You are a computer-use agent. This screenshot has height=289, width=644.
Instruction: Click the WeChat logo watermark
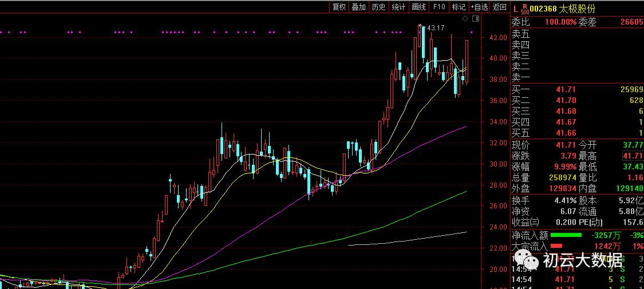527,259
